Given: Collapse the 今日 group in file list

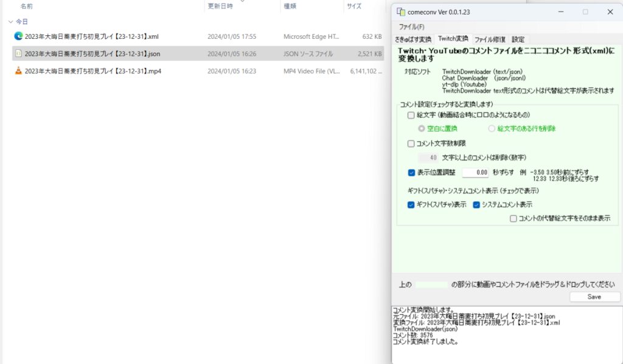Looking at the screenshot, I should coord(10,21).
